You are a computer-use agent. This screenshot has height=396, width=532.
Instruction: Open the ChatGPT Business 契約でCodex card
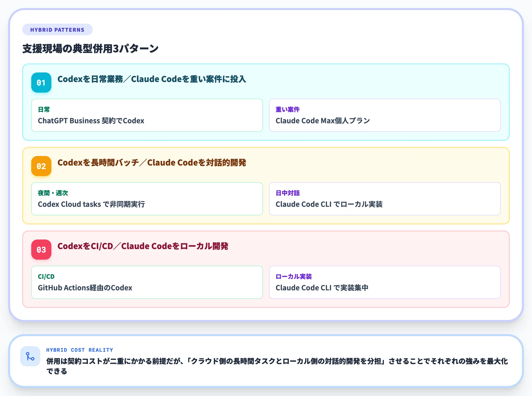click(147, 115)
